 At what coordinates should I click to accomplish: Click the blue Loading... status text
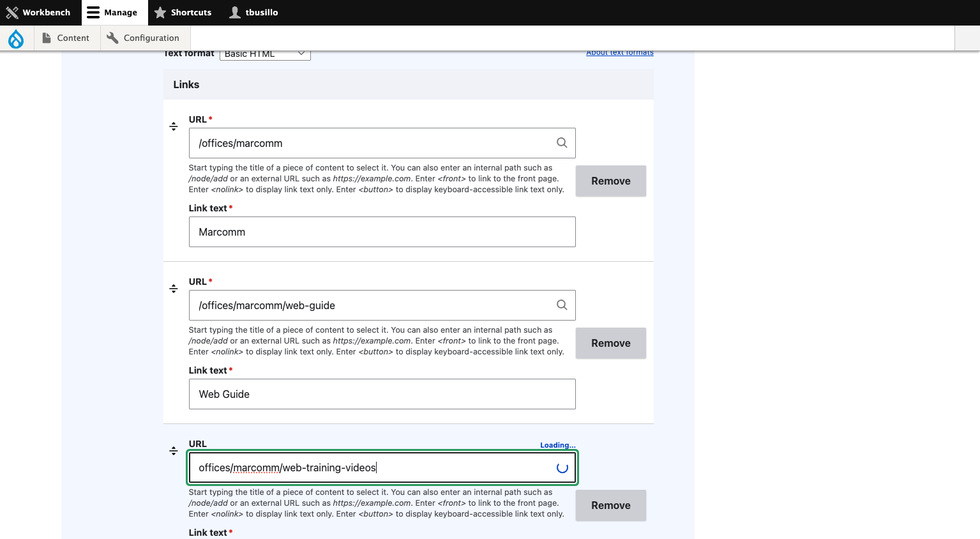[x=558, y=445]
